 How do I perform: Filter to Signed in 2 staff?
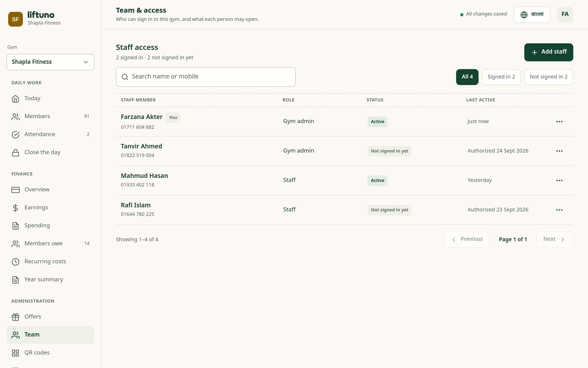pos(501,77)
